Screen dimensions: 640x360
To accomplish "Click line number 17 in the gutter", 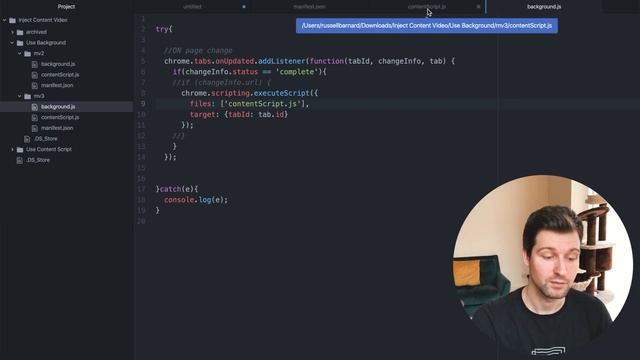I will pos(141,189).
